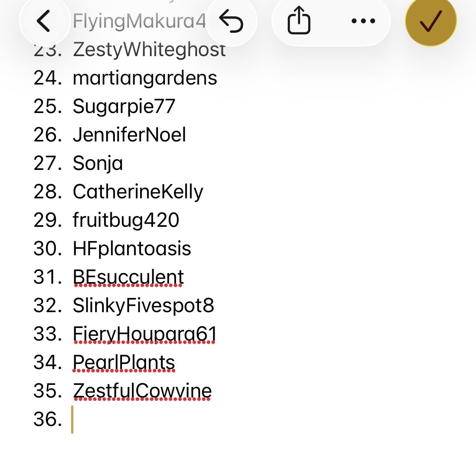Click the HFplantoasis list entry
The width and height of the screenshot is (476, 454).
coord(132,249)
